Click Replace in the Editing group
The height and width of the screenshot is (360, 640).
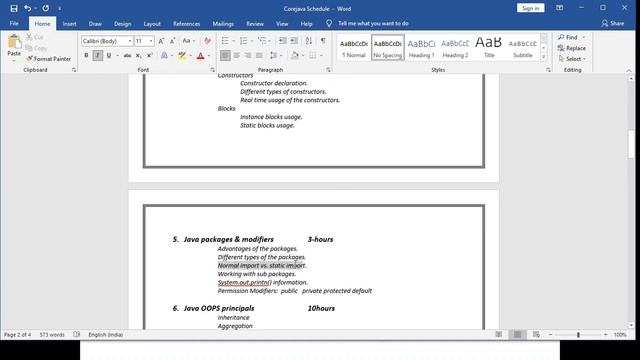point(572,48)
